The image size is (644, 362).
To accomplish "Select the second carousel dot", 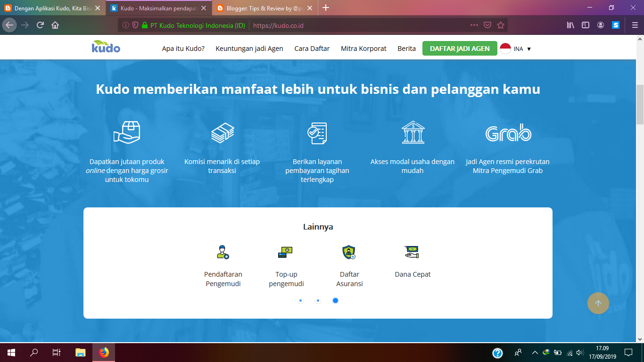I will [x=318, y=300].
